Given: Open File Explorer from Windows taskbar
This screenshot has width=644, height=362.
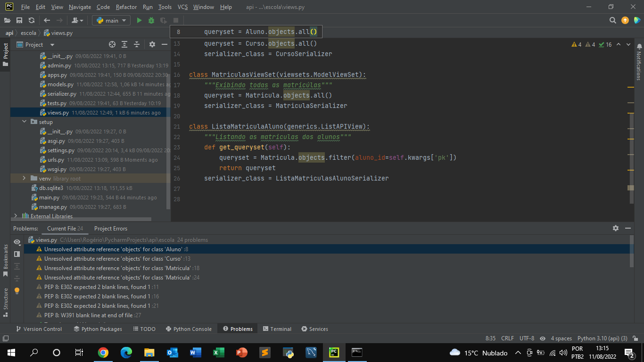Looking at the screenshot, I should 149,353.
